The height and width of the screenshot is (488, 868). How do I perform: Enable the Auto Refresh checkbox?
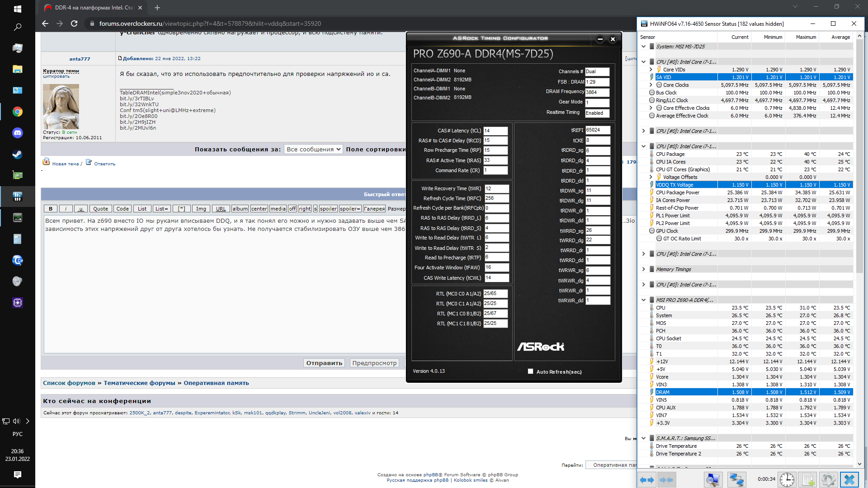click(x=530, y=371)
